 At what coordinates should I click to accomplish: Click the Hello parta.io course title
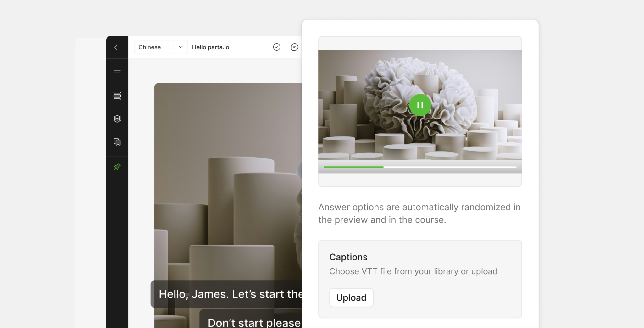[x=210, y=47]
